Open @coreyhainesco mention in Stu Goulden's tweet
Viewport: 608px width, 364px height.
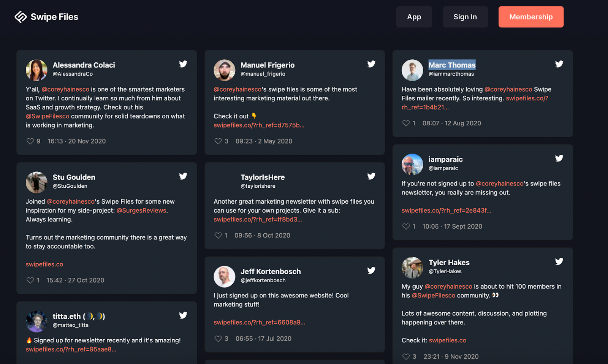click(71, 201)
